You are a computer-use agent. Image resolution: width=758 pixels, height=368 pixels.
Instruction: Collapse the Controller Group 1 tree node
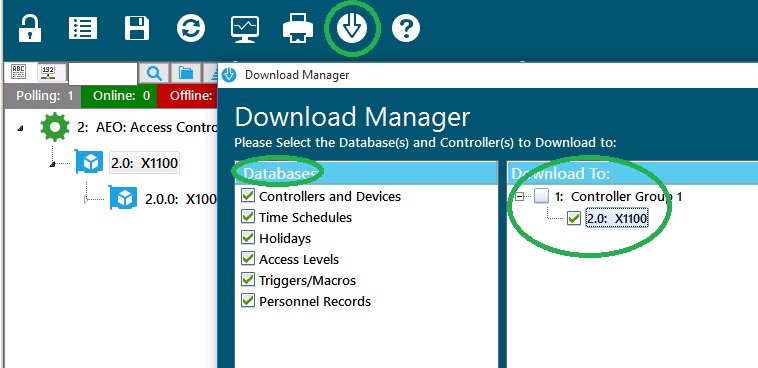tap(520, 196)
